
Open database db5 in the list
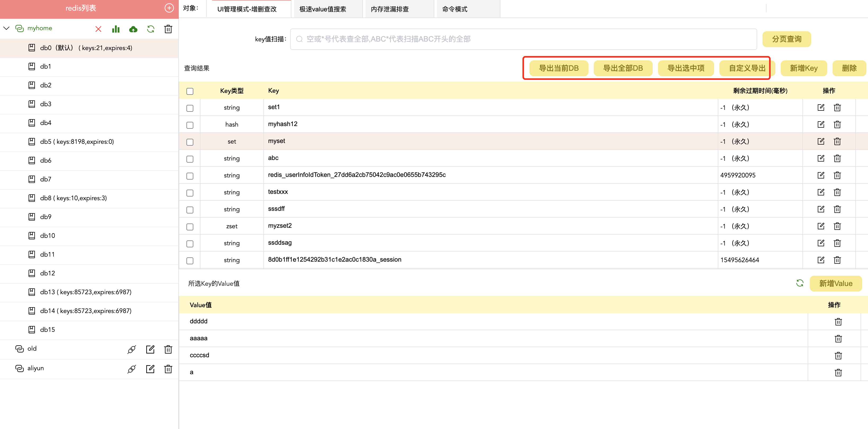point(77,142)
